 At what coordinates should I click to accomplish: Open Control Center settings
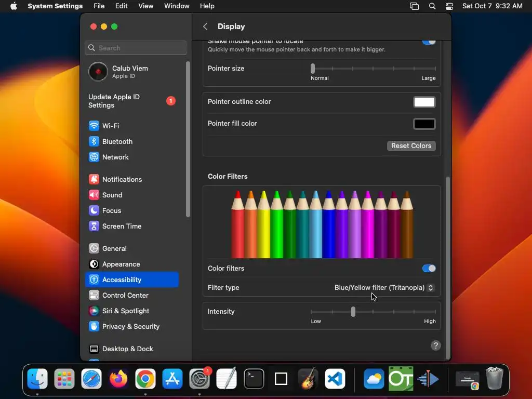click(131, 296)
